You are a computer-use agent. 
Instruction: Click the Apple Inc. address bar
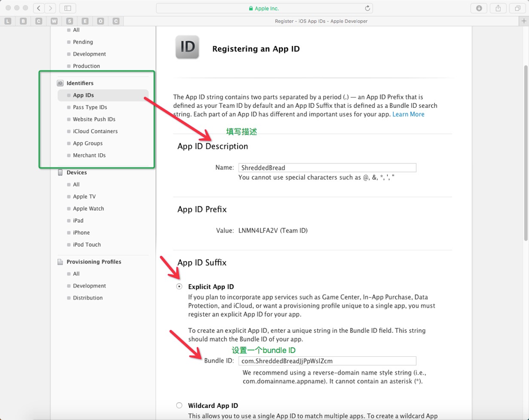(264, 9)
